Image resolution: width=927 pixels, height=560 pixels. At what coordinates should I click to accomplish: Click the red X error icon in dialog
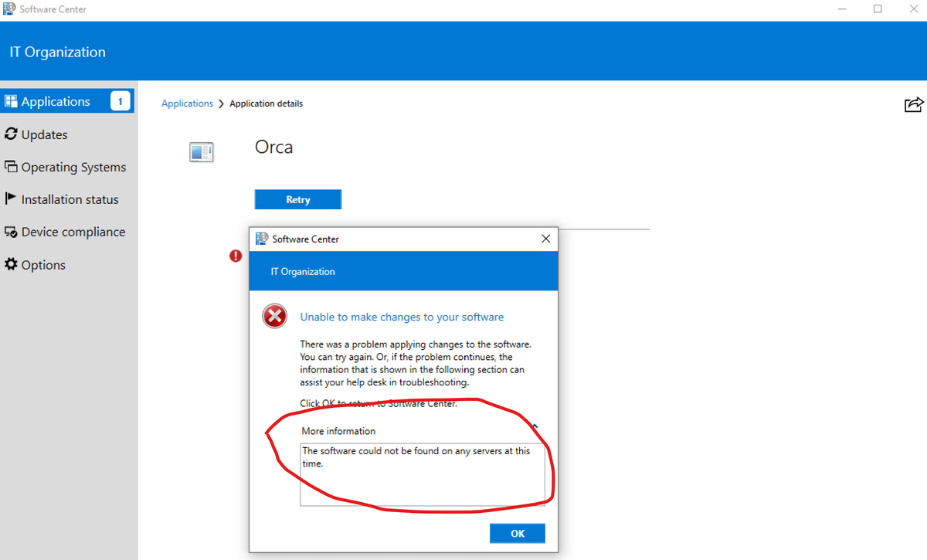click(x=274, y=317)
